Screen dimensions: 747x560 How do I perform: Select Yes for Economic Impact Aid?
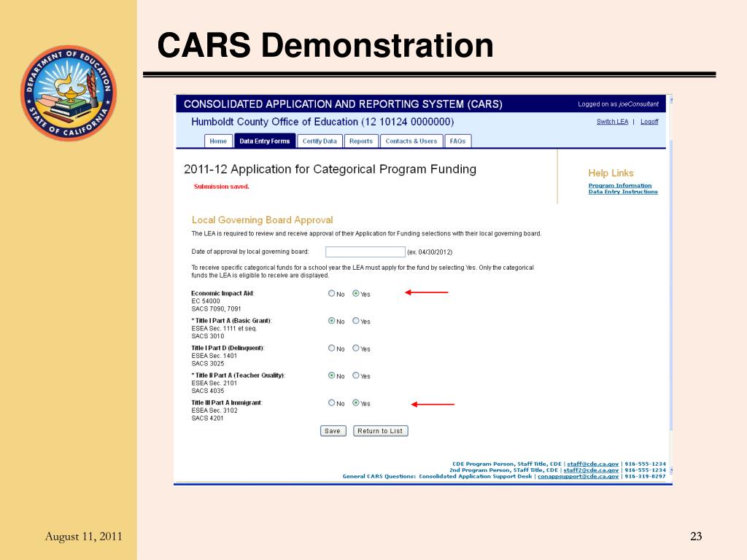[x=356, y=293]
